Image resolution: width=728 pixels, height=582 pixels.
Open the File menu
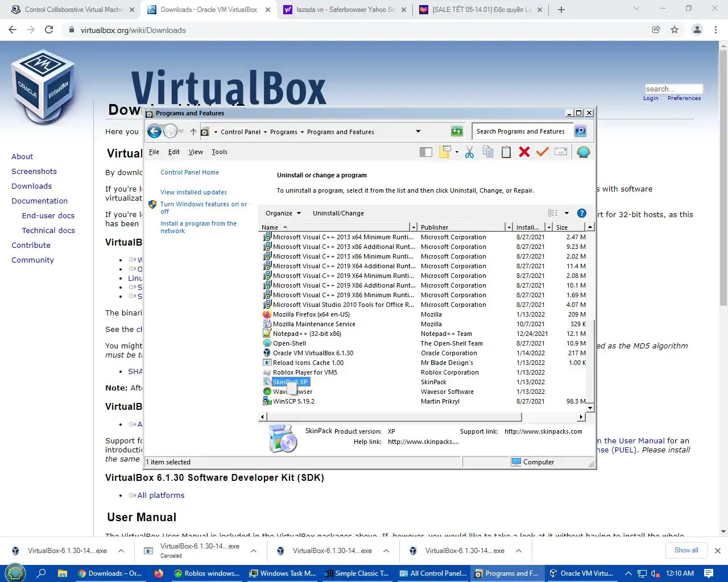point(154,152)
